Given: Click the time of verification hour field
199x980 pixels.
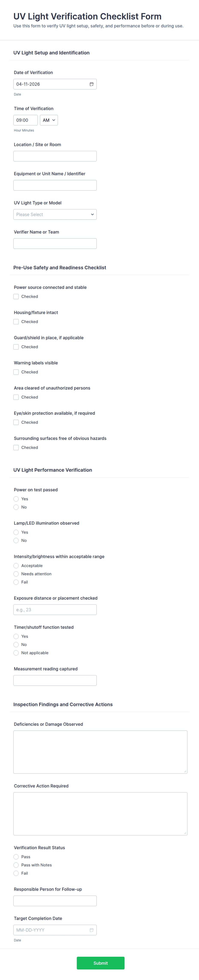Looking at the screenshot, I should tap(25, 120).
